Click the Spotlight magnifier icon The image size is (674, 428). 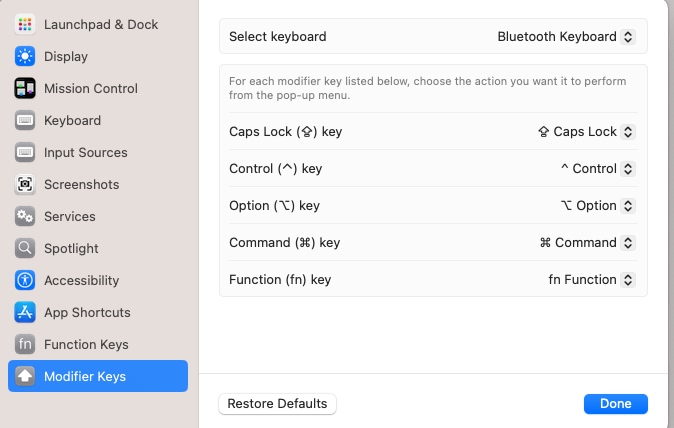[25, 248]
